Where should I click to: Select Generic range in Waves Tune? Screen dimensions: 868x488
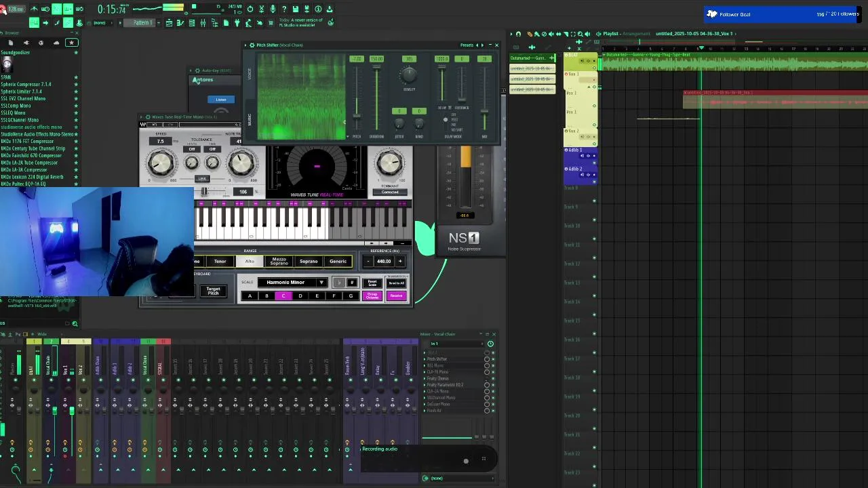click(338, 262)
